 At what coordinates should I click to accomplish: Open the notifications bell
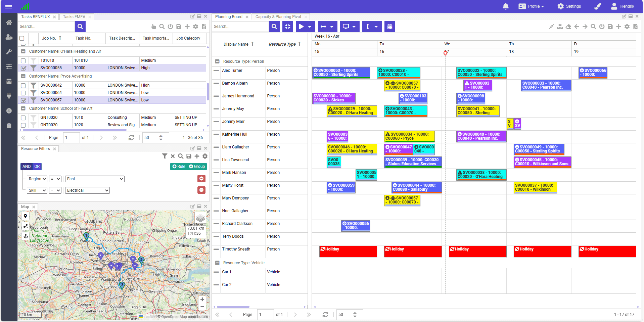click(505, 6)
